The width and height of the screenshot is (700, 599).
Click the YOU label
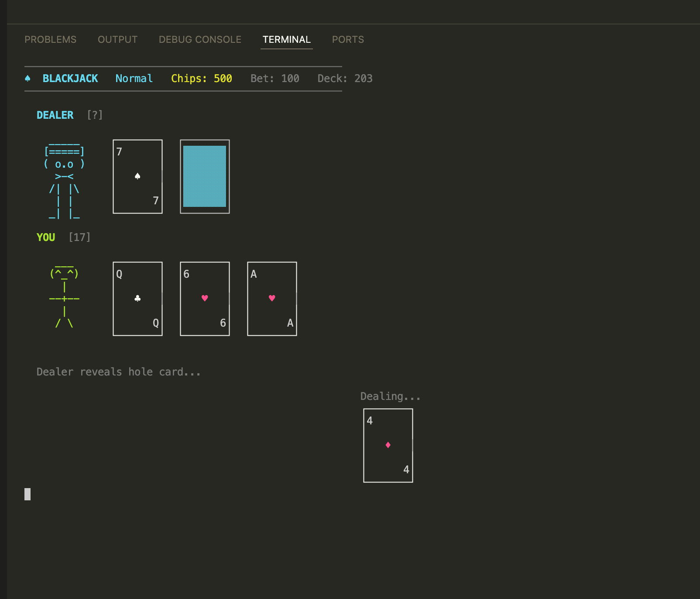[46, 238]
